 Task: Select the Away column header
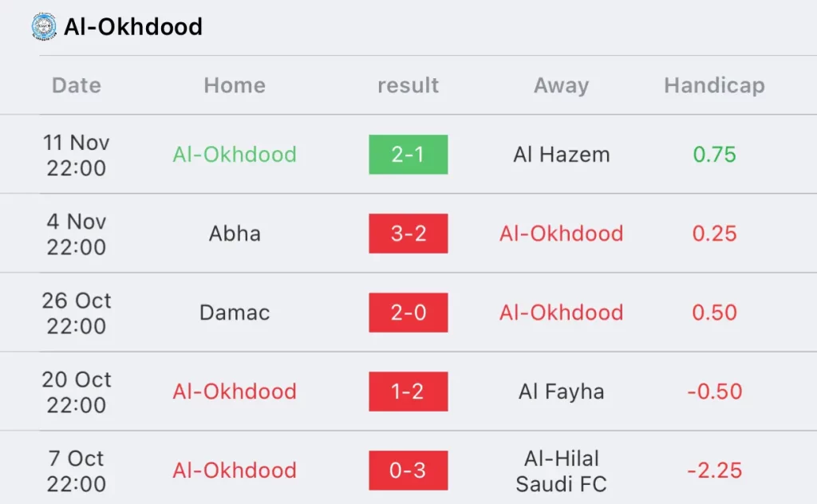tap(561, 85)
